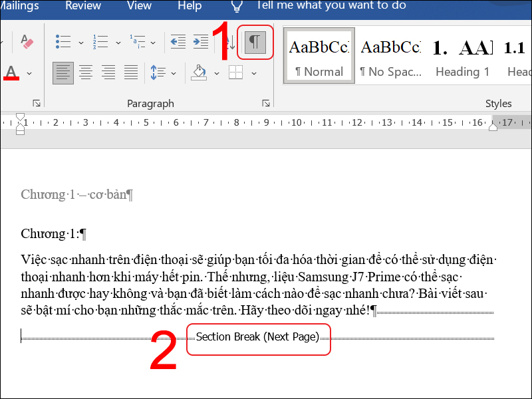
Task: Open the View ribbon tab
Action: tap(139, 6)
